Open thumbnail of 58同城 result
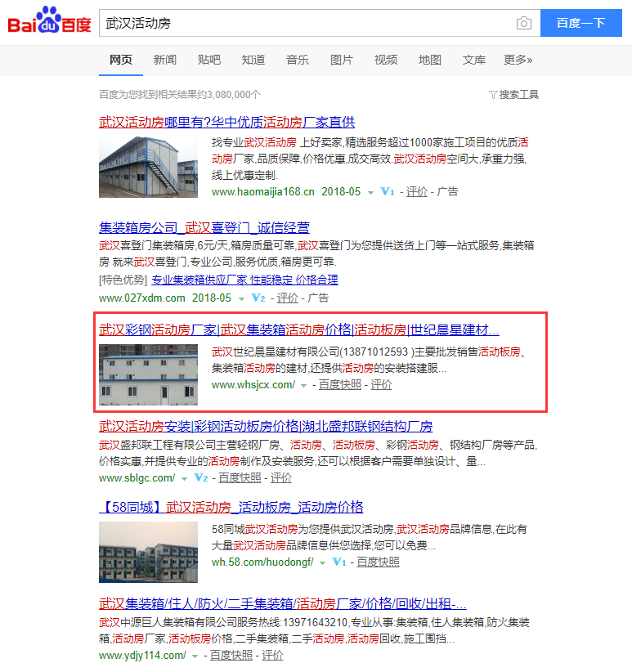This screenshot has width=632, height=672. [x=148, y=552]
